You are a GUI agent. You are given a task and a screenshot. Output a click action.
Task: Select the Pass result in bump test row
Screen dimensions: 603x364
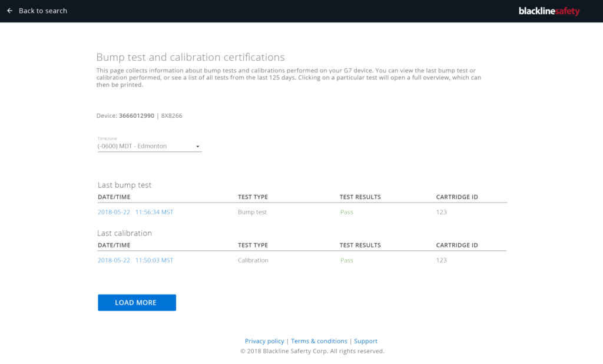tap(347, 212)
